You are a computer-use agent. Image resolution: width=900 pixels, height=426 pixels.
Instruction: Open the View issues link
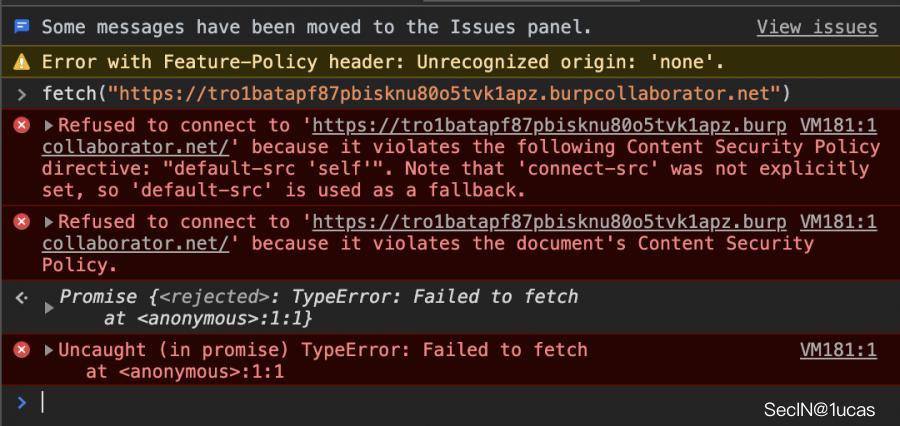816,27
